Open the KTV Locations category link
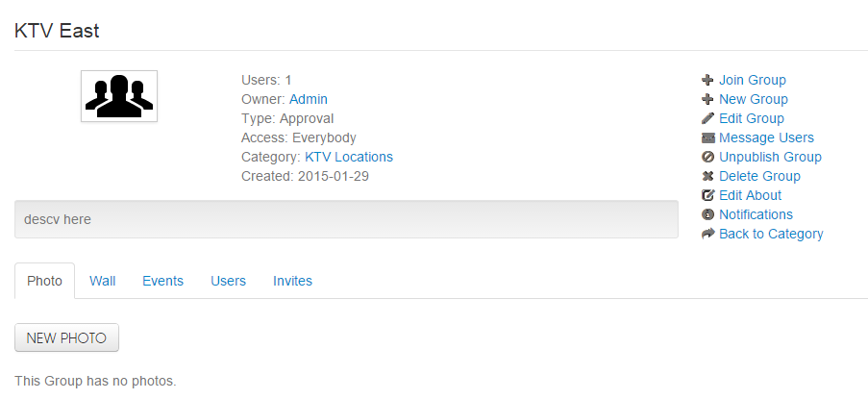Screen dimensions: 868x399 coord(349,157)
